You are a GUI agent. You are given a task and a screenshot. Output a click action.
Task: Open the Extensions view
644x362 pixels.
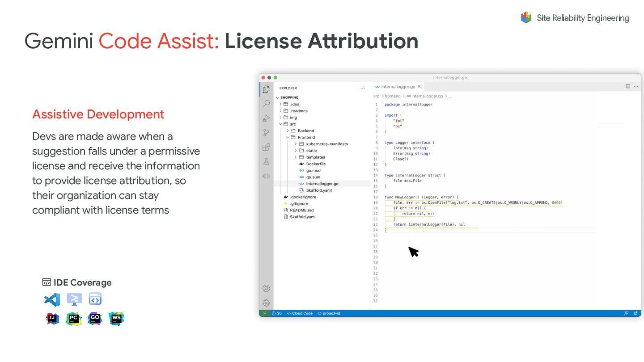266,147
